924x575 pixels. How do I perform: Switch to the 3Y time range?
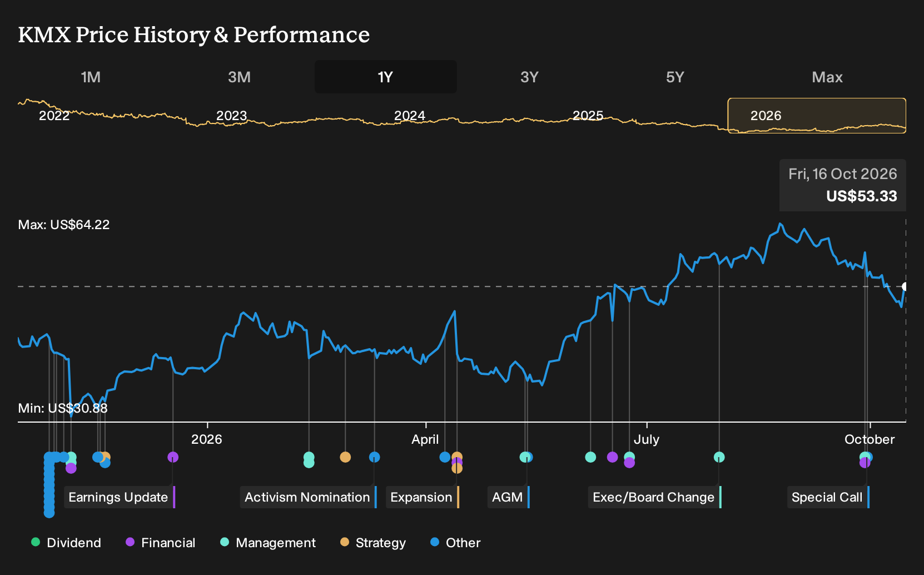coord(529,77)
